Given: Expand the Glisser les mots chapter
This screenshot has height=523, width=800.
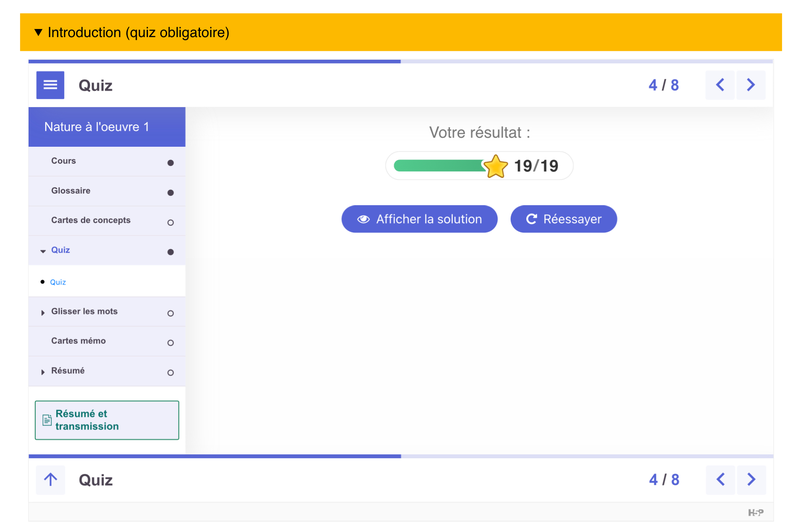Looking at the screenshot, I should click(x=43, y=313).
